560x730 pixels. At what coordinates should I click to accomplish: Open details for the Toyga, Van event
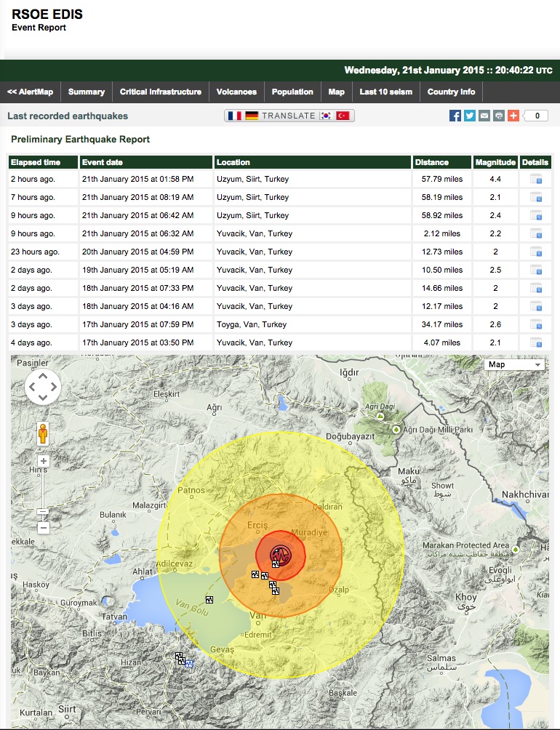click(x=536, y=324)
